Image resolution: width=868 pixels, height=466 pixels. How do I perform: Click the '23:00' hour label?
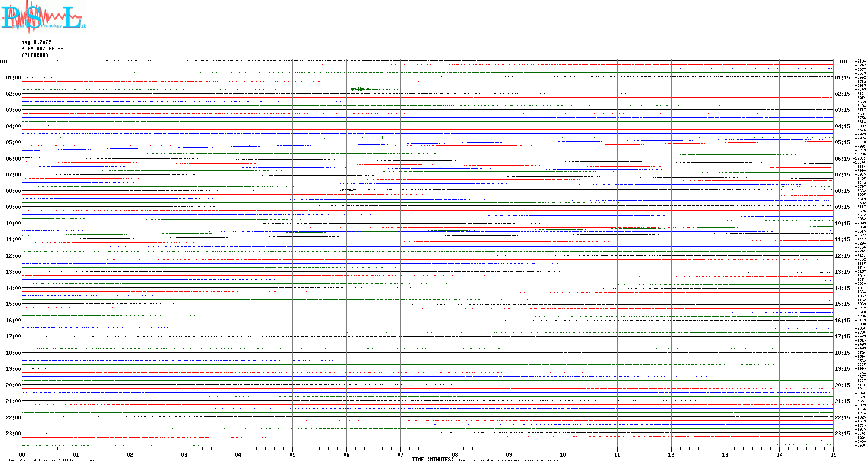coord(13,434)
